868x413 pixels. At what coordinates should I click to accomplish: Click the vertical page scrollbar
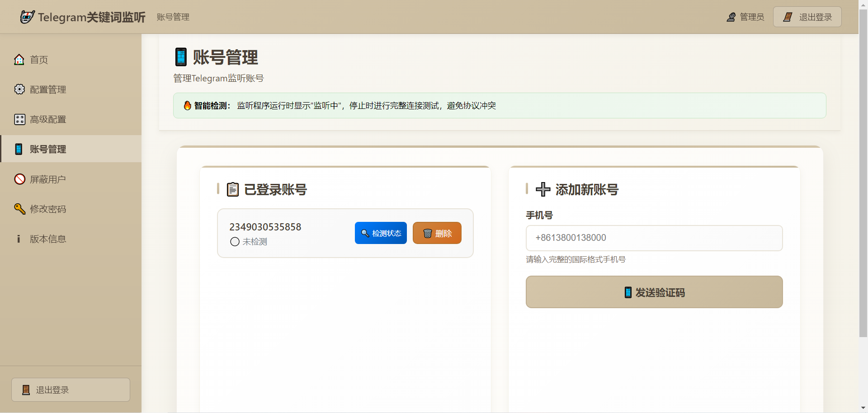tap(863, 181)
